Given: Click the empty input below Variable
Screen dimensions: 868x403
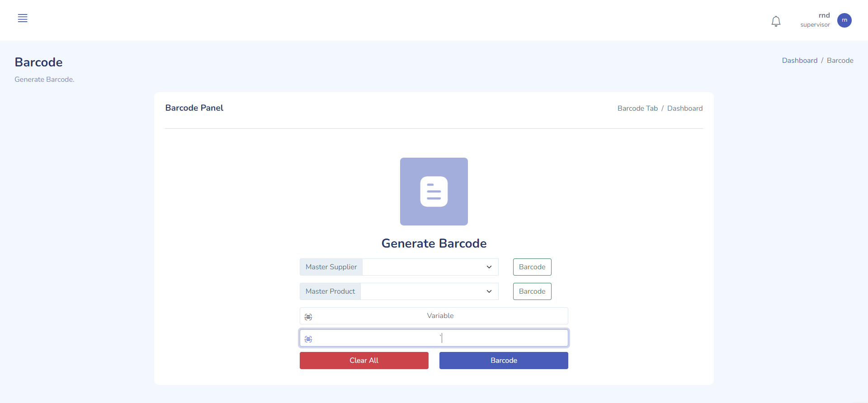Looking at the screenshot, I should point(440,338).
